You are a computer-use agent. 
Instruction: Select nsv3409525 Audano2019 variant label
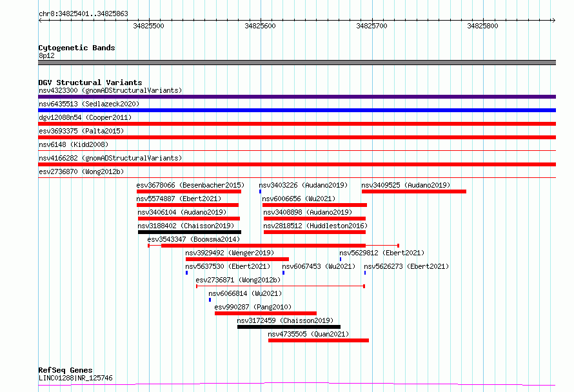406,185
